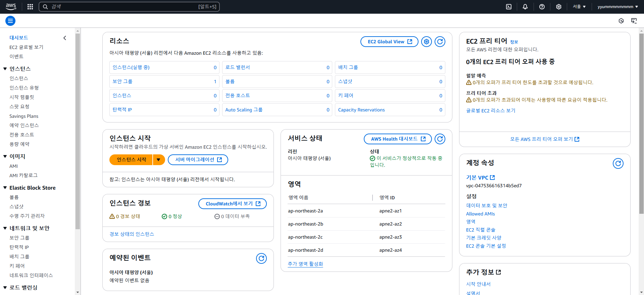This screenshot has height=295, width=644.
Task: Open the top bar settings gear
Action: 559,7
